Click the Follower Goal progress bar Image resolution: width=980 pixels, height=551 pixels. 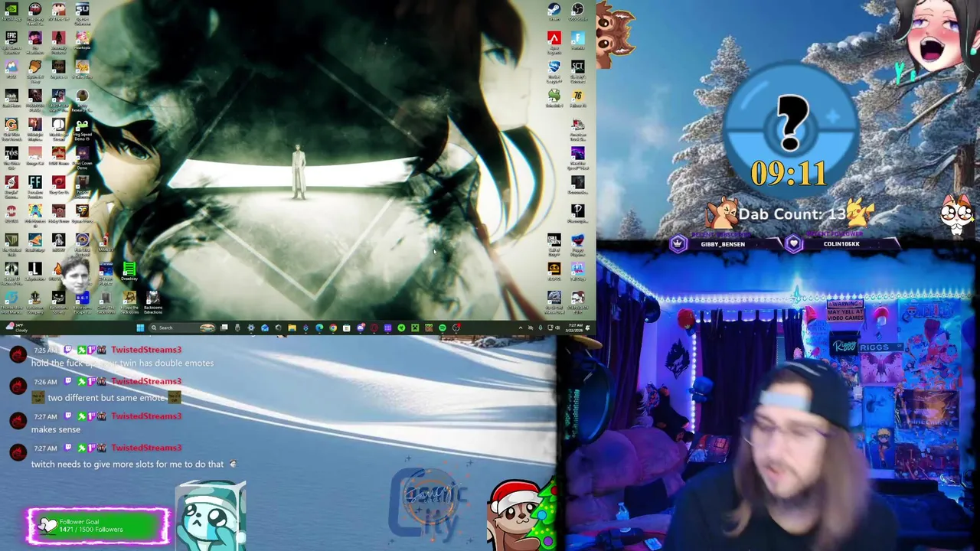click(x=99, y=526)
